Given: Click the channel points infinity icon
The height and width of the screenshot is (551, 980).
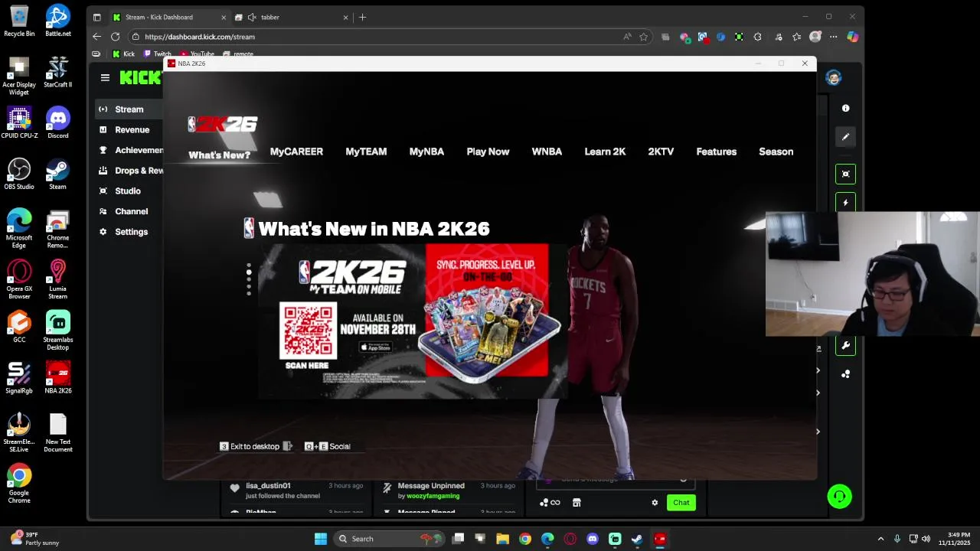Looking at the screenshot, I should pos(550,503).
